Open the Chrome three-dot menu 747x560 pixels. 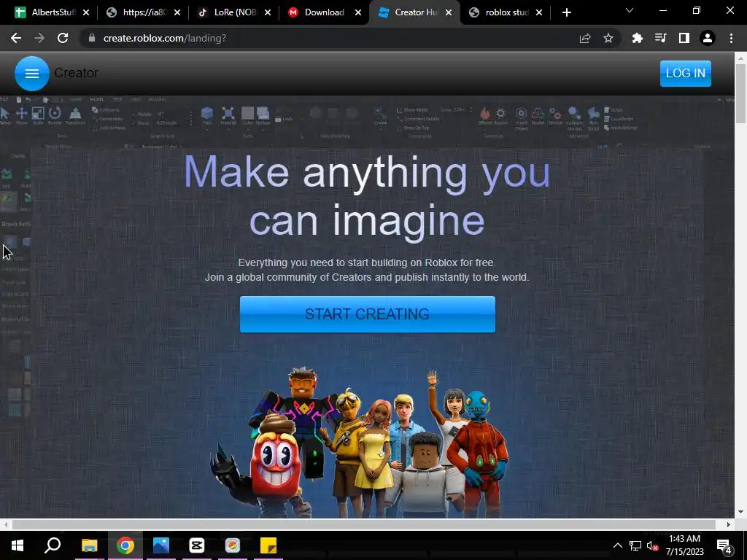pyautogui.click(x=731, y=38)
